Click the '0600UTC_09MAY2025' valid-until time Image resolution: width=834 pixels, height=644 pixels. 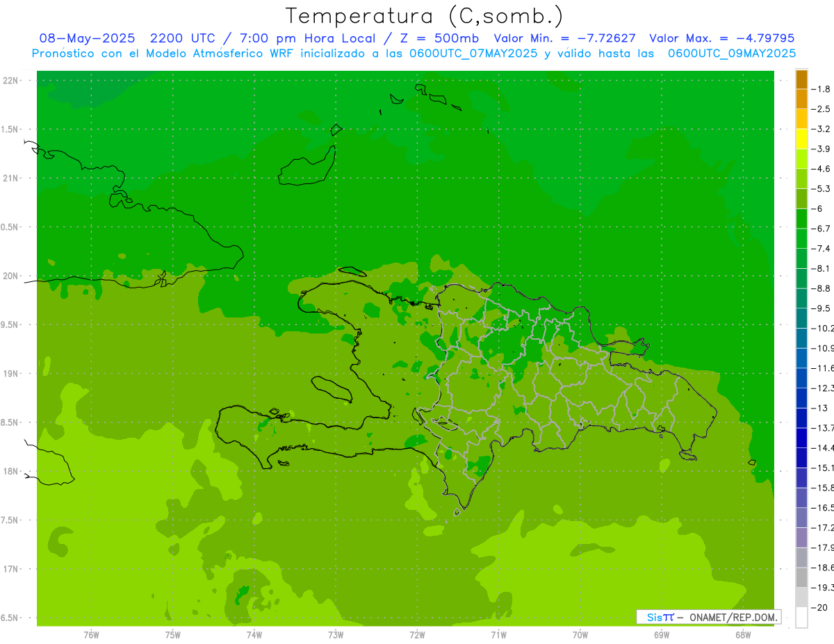(x=732, y=53)
